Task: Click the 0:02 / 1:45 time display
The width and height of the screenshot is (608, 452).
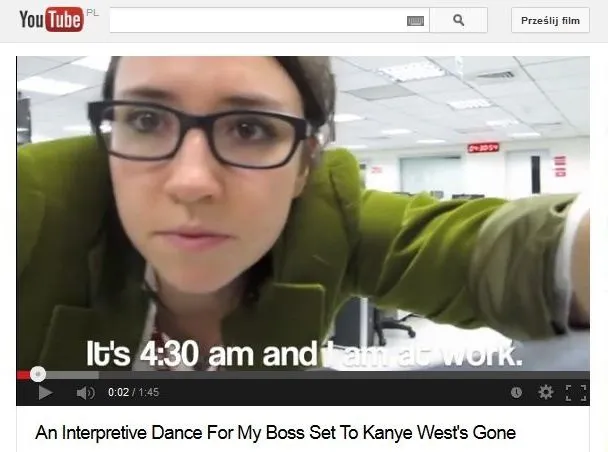Action: pyautogui.click(x=133, y=393)
